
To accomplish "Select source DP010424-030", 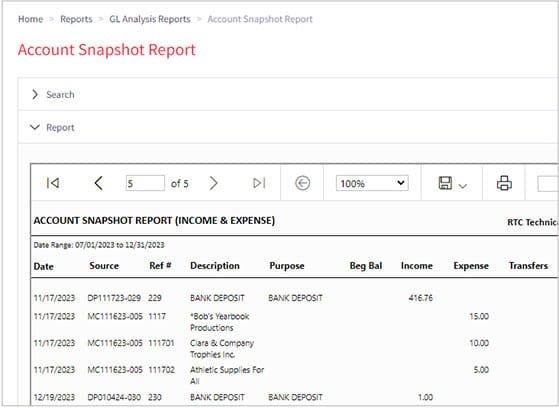I will (x=114, y=397).
